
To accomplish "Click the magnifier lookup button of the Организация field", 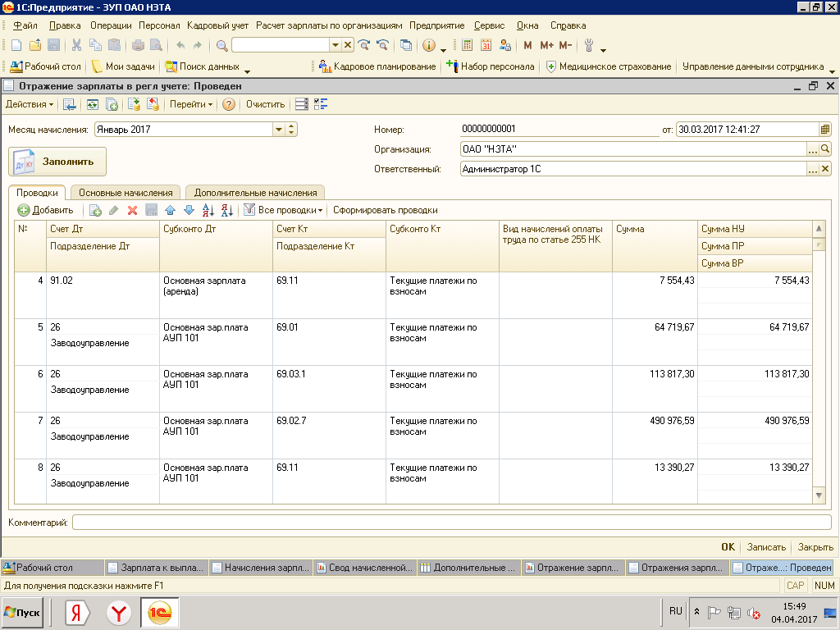I will [x=825, y=149].
